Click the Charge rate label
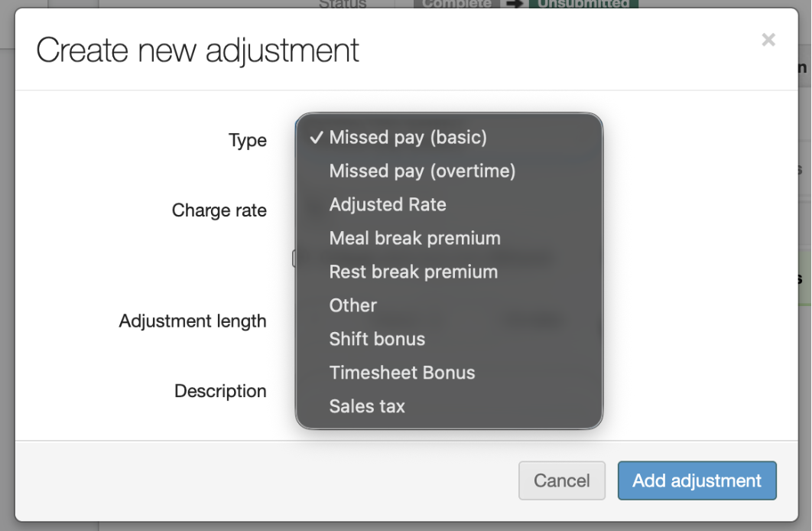This screenshot has width=812, height=531. click(219, 210)
